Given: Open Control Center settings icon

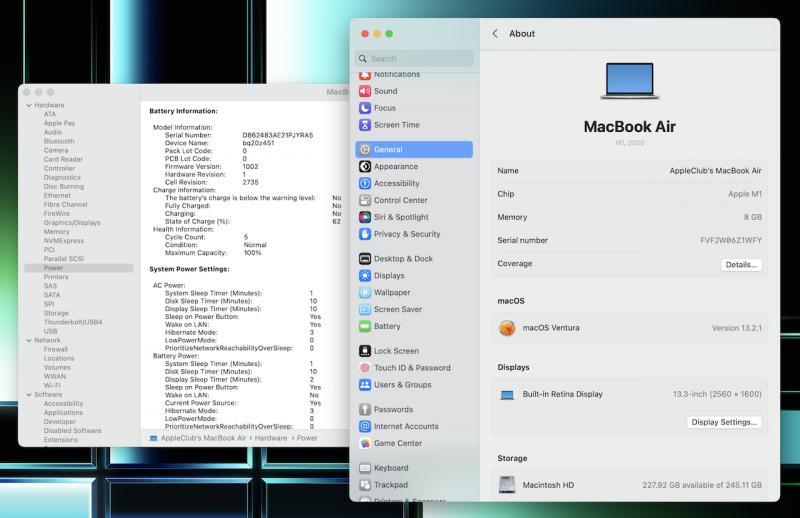Looking at the screenshot, I should 365,200.
